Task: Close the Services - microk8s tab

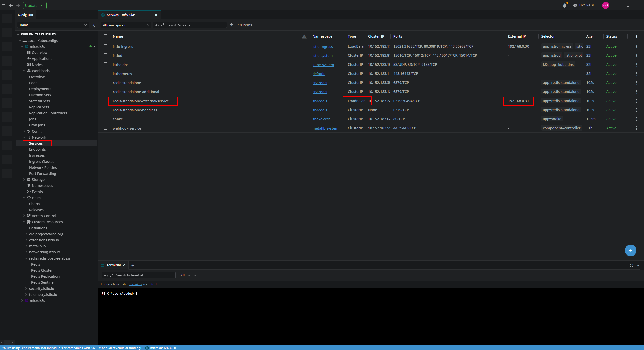Action: tap(156, 15)
